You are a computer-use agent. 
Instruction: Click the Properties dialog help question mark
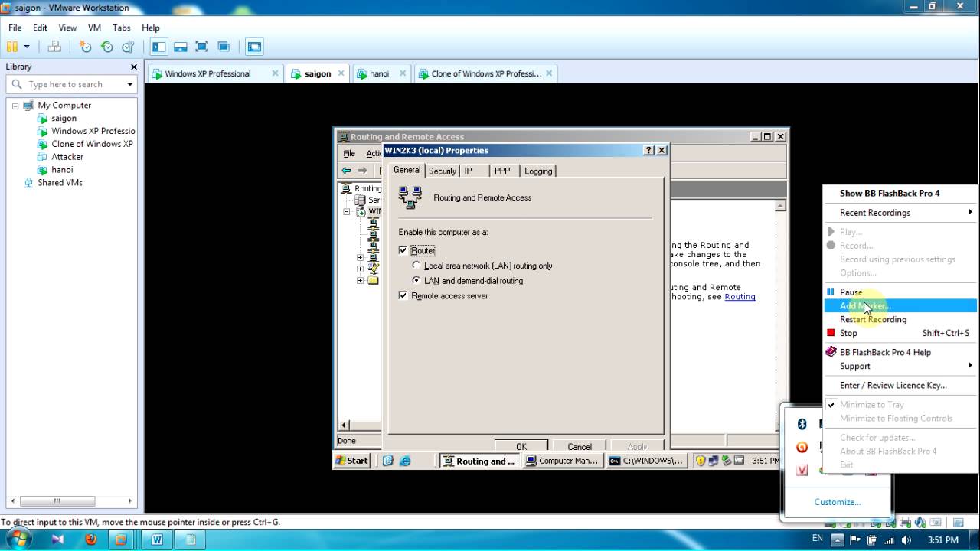(649, 150)
